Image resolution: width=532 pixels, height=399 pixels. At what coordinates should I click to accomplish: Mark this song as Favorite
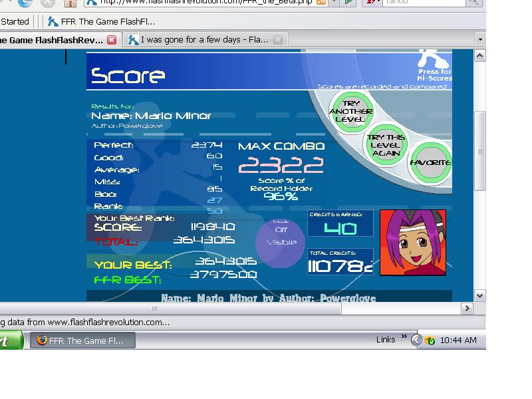coord(430,163)
